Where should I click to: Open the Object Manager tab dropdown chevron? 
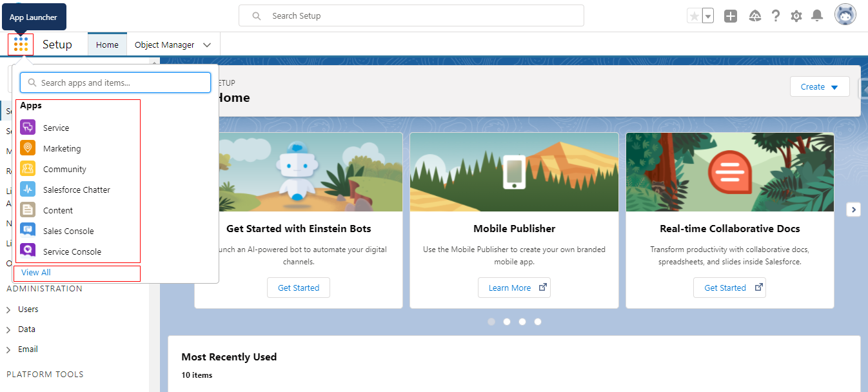click(x=207, y=45)
